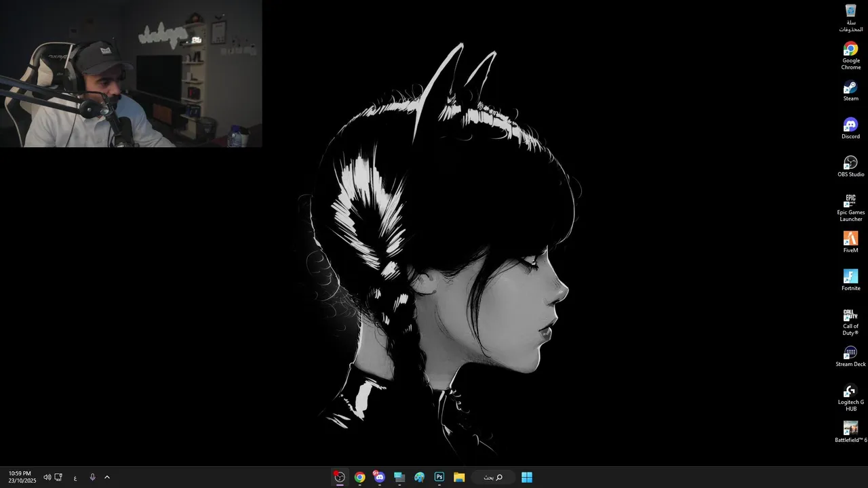Open the Stream Deck desktop shortcut

tap(850, 357)
